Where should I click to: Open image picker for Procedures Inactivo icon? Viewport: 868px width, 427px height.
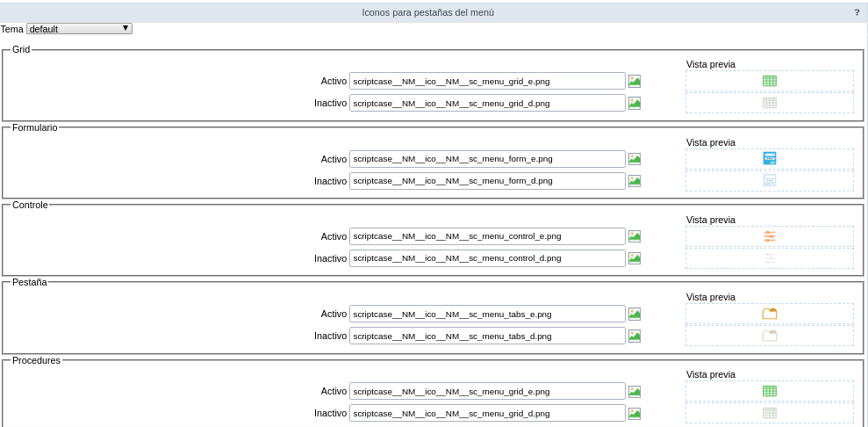pyautogui.click(x=635, y=414)
